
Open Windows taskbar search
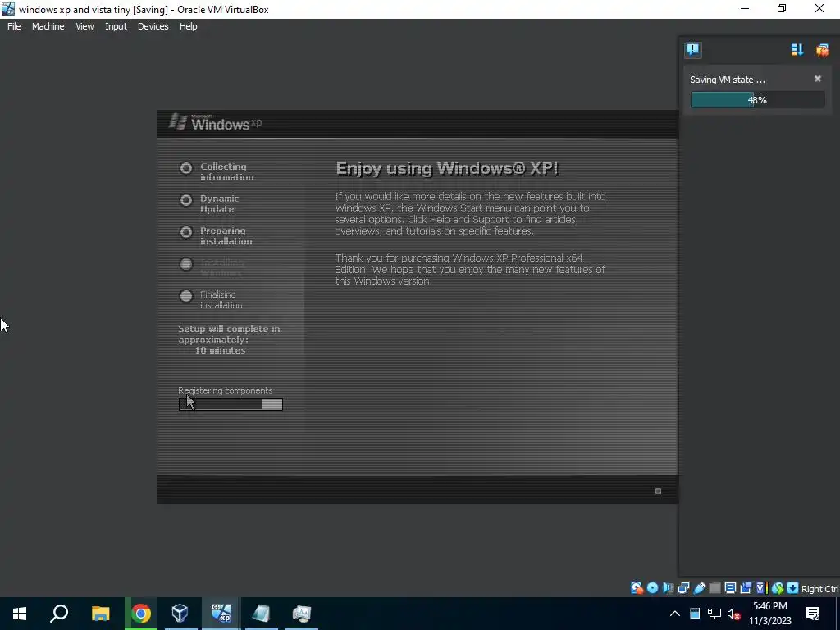(x=59, y=614)
